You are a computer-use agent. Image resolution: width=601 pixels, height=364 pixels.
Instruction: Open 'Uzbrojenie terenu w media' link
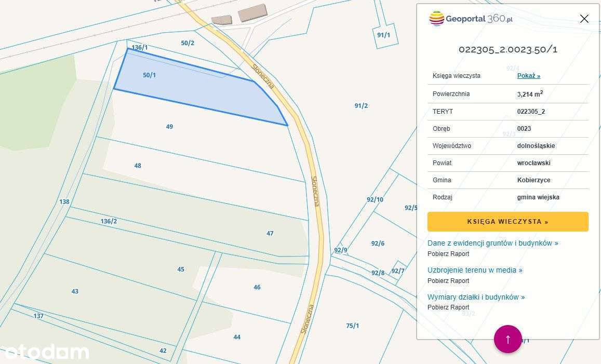[475, 270]
